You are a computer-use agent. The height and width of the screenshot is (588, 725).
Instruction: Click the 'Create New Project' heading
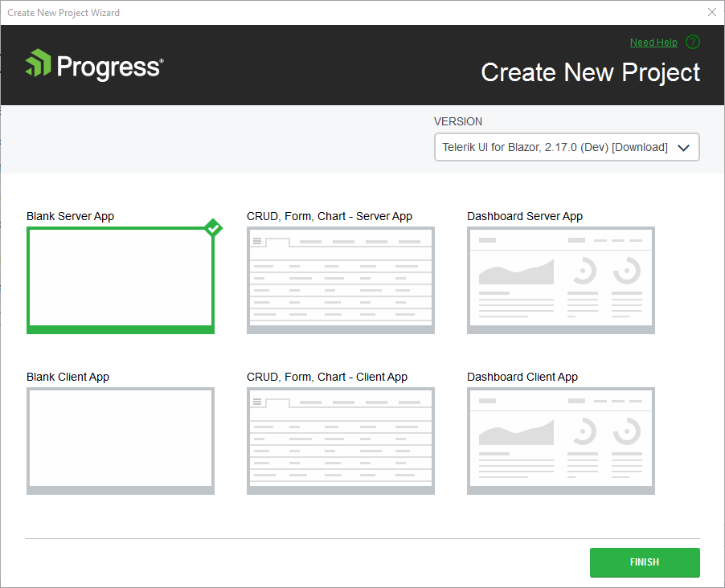click(591, 72)
